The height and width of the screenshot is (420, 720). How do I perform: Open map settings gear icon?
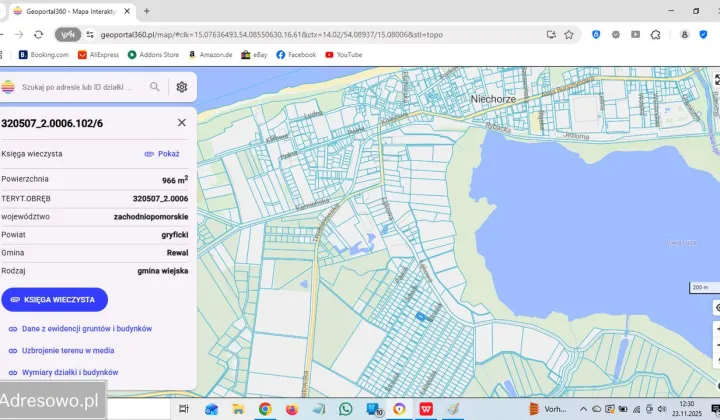(182, 87)
